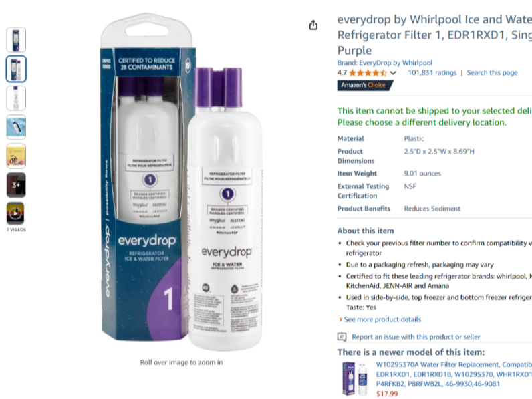This screenshot has width=532, height=399.
Task: Expand the rating breakdown chevron next to 4.7
Action: 393,73
